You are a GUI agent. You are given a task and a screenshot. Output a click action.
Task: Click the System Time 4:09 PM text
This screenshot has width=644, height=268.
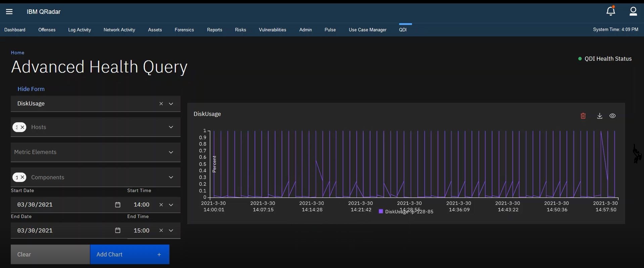point(616,30)
